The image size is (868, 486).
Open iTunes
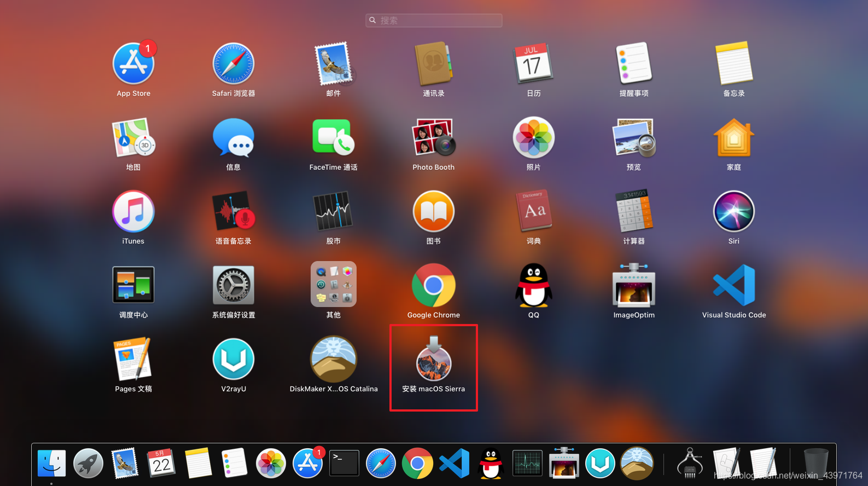[x=133, y=211]
